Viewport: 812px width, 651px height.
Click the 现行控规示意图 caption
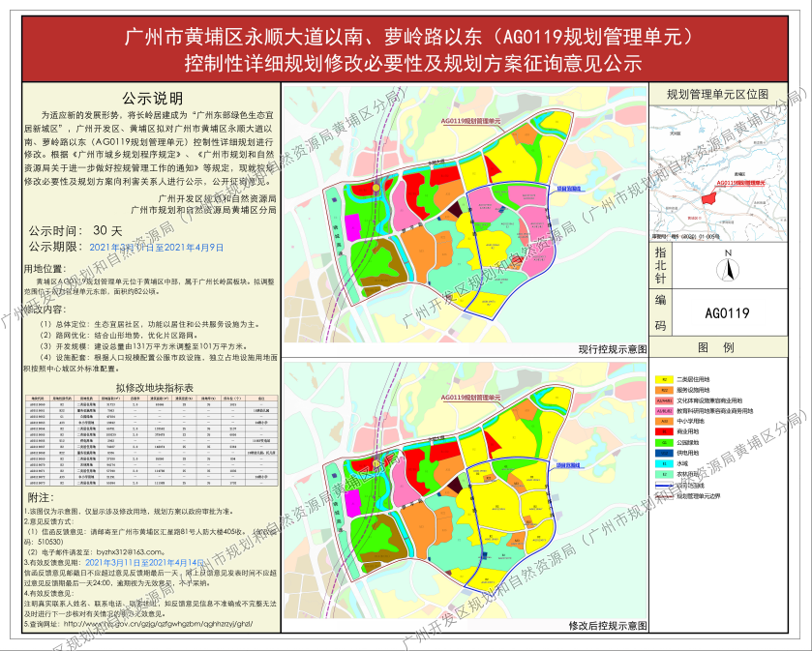pos(612,349)
